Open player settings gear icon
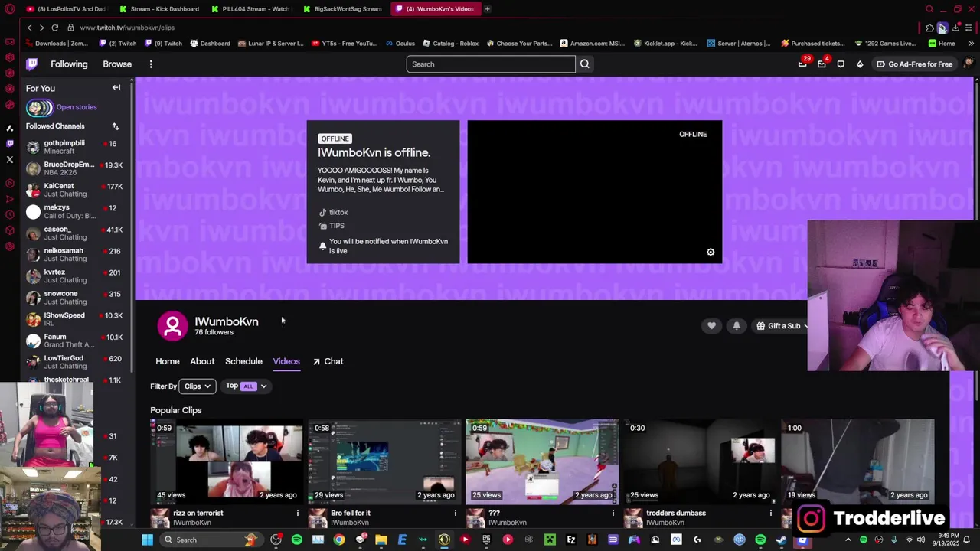The width and height of the screenshot is (980, 551). [710, 253]
